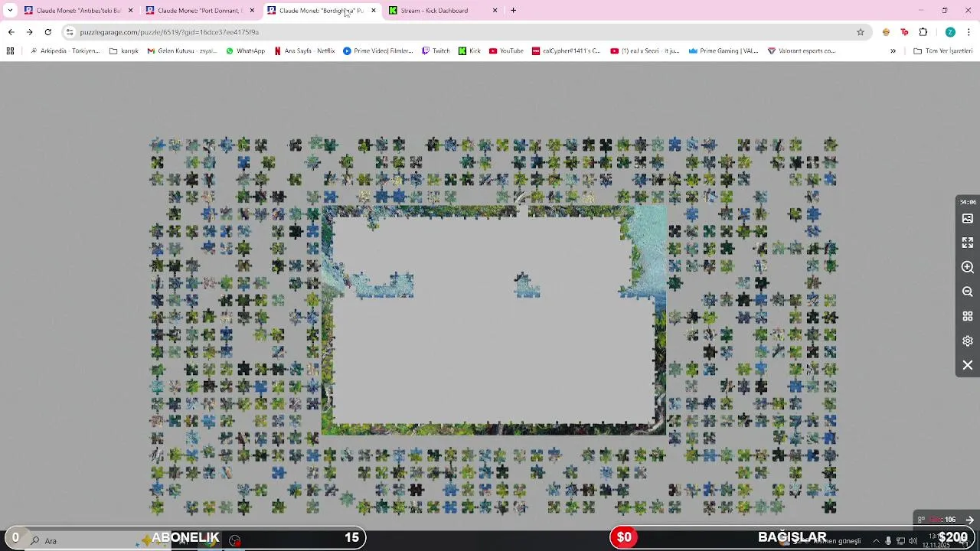
Task: Close the puzzle with the X icon
Action: 968,365
